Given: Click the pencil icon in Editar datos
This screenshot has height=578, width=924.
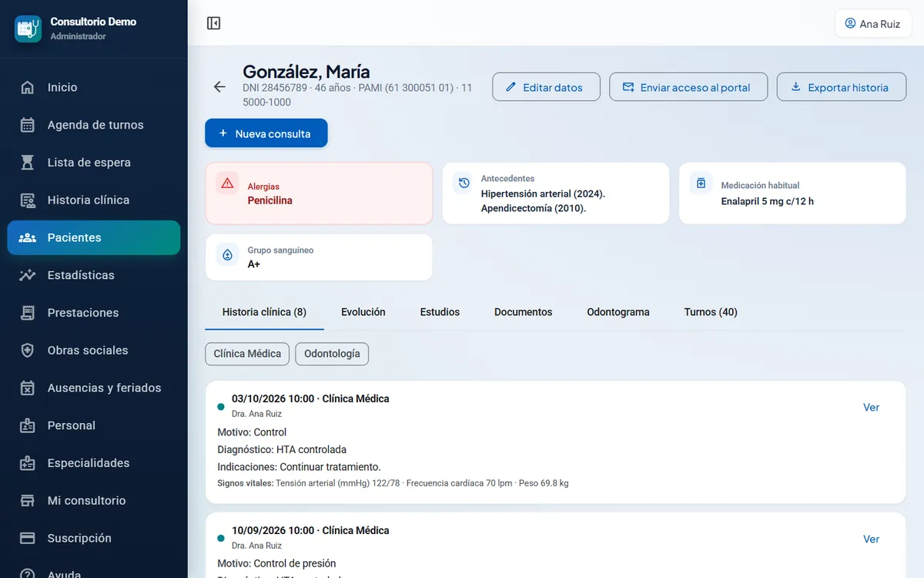Looking at the screenshot, I should (511, 87).
